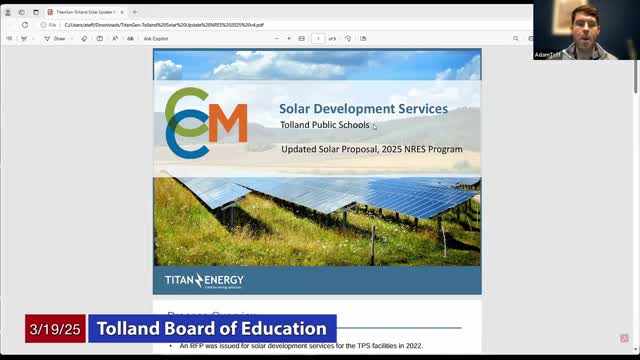Click the Solar Development Services heading
Viewport: 640px width, 360px height.
363,109
